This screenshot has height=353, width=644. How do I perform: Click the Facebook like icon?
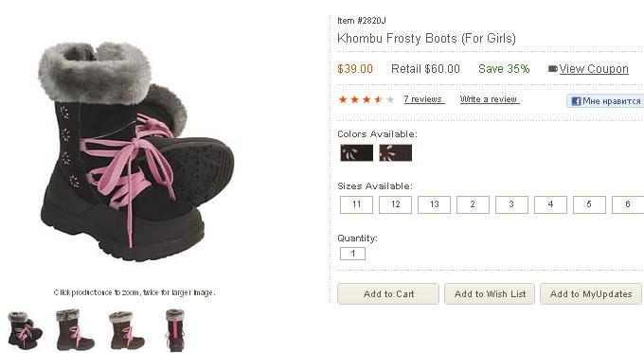[576, 101]
